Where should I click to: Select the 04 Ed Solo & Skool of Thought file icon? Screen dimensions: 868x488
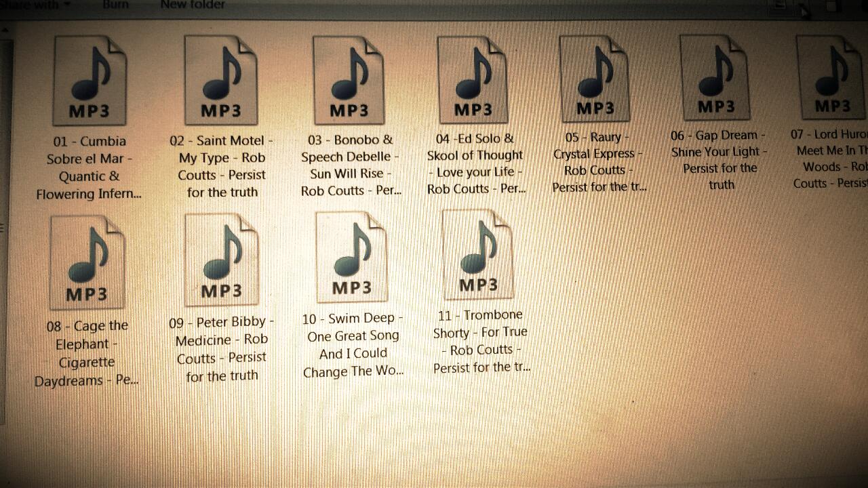click(473, 79)
